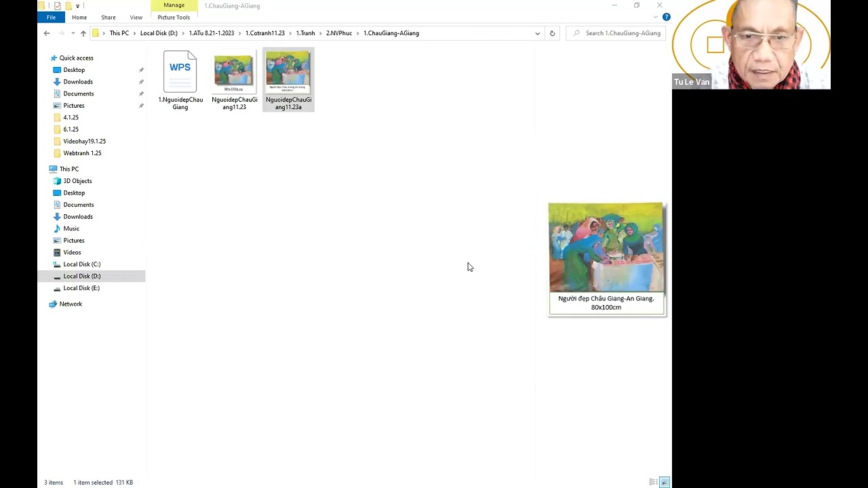This screenshot has width=868, height=488.
Task: Expand arrow after 'This PC' breadcrumb
Action: point(135,33)
